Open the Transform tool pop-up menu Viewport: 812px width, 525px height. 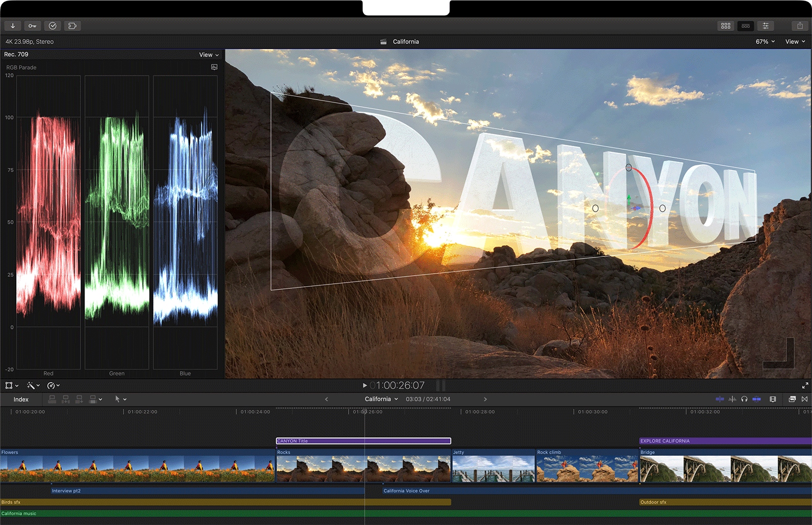[x=12, y=385]
